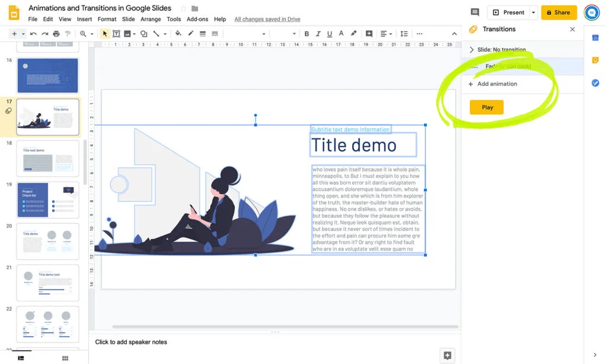Hide the menus with the caret
Screen dimensions: 606x364
point(454,34)
